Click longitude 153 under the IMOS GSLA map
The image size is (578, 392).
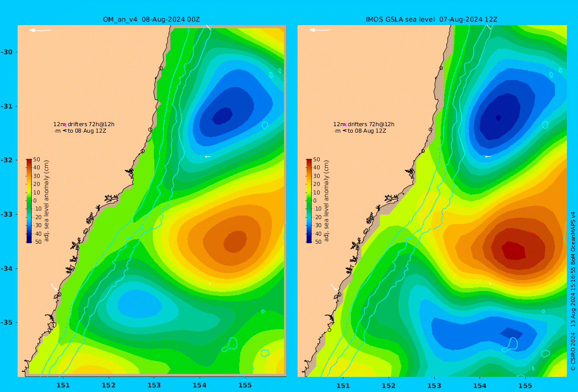(x=434, y=385)
